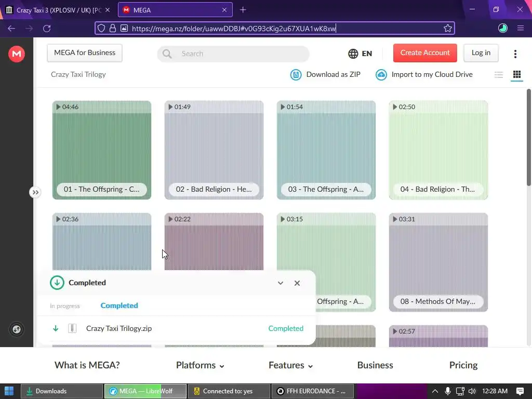Open the volume tray icon

(472, 391)
